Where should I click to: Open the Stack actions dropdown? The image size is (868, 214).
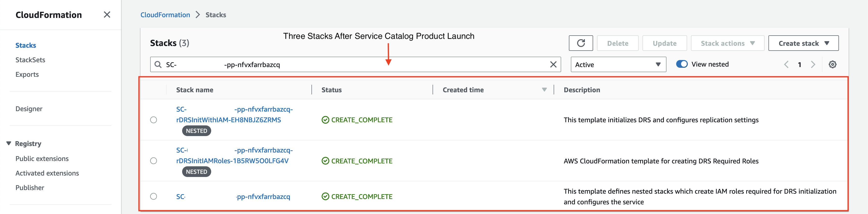(728, 43)
